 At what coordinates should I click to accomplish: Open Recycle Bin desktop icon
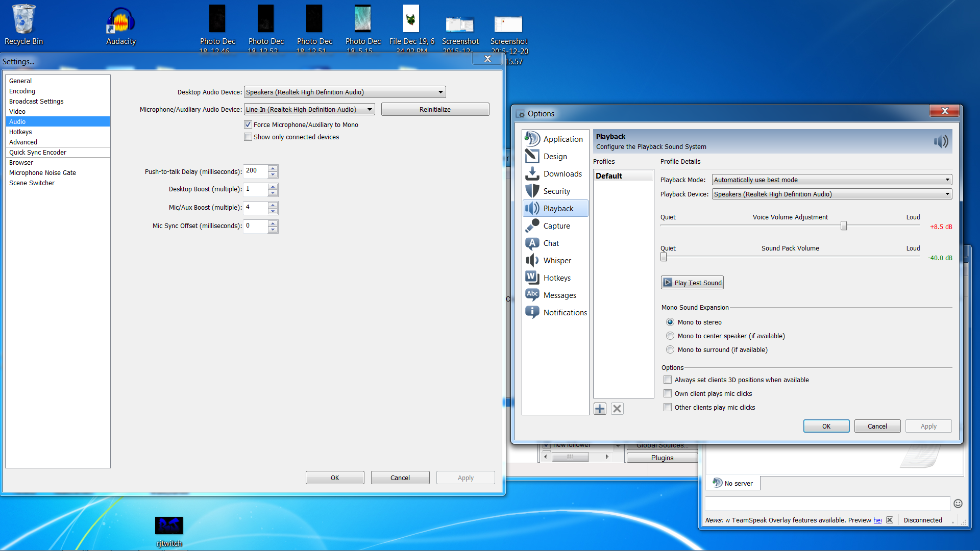pyautogui.click(x=23, y=24)
